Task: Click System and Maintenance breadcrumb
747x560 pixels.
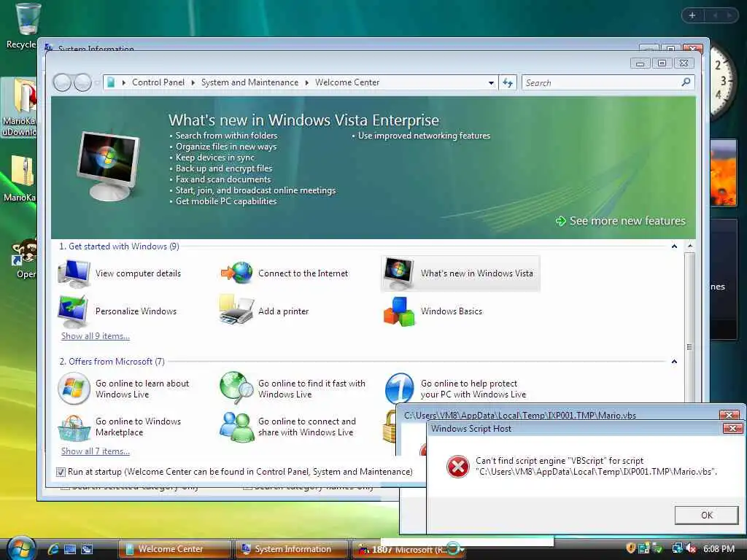Action: coord(249,82)
